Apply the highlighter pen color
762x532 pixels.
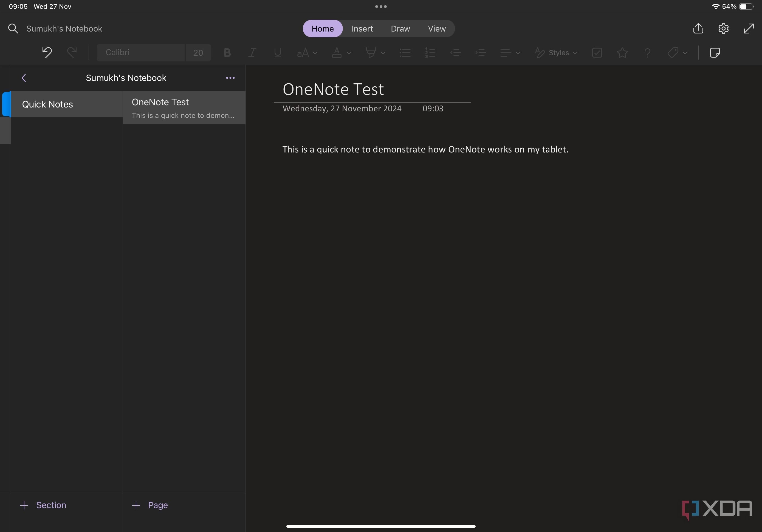(371, 53)
